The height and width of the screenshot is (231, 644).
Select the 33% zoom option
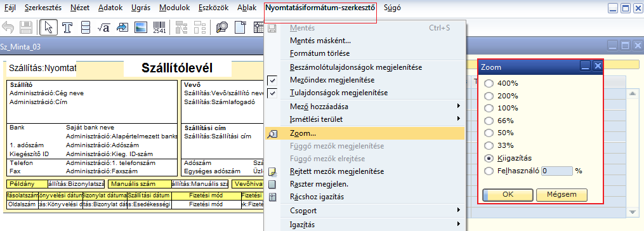tap(489, 145)
